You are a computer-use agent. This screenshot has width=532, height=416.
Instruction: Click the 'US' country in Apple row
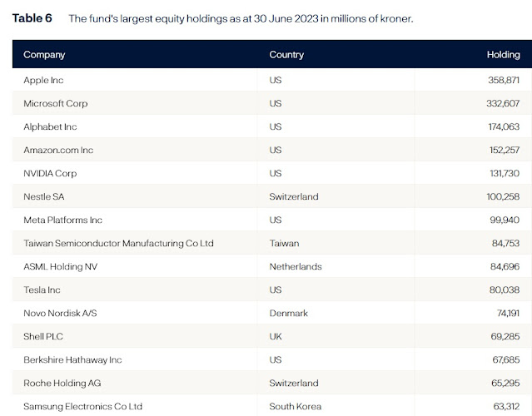(276, 80)
